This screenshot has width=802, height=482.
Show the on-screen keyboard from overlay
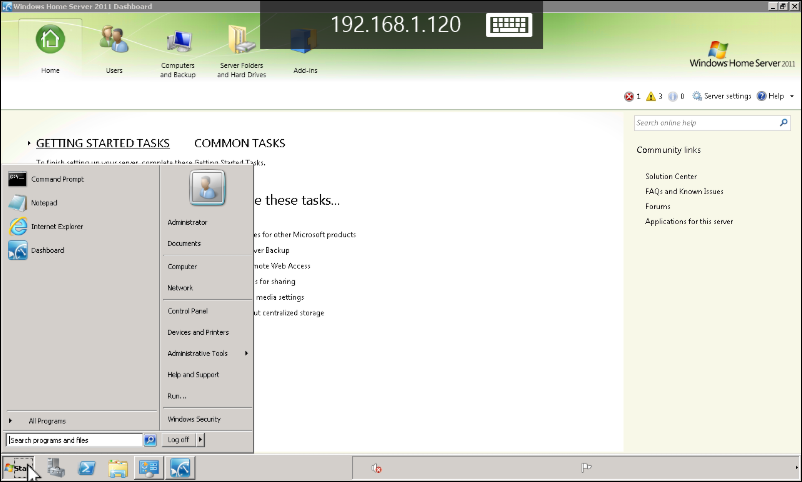click(x=508, y=25)
